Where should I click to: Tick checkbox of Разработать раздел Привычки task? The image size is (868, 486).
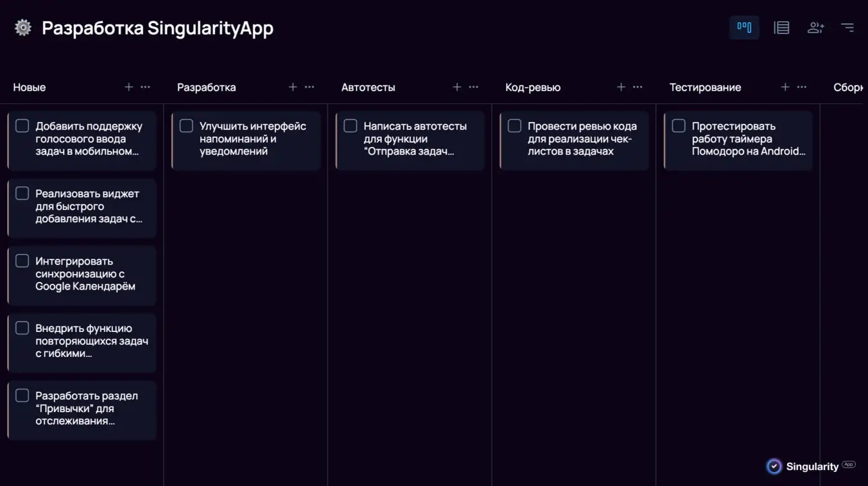[22, 395]
